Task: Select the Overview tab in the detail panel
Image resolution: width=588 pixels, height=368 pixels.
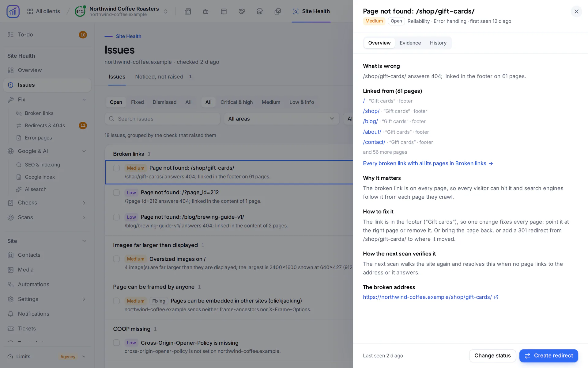Action: click(379, 43)
